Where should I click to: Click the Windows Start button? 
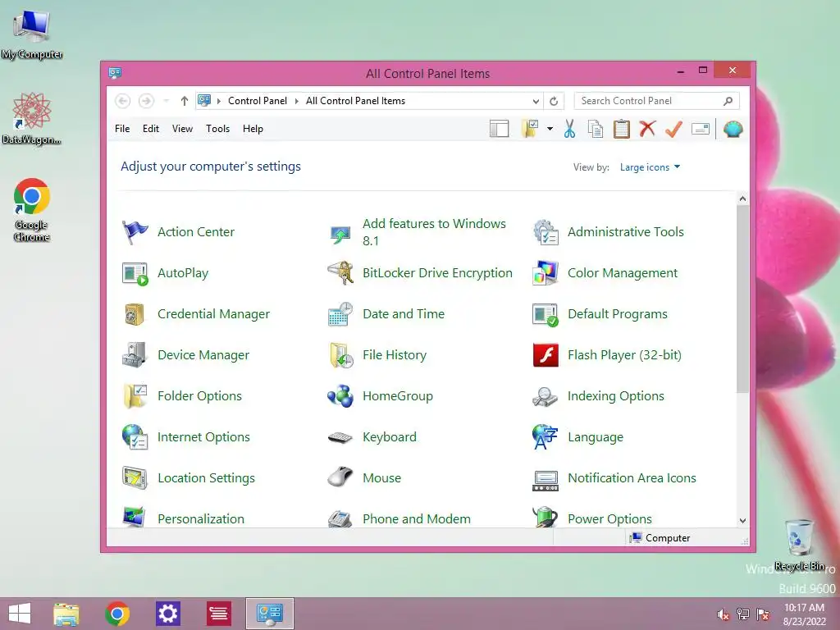point(20,614)
